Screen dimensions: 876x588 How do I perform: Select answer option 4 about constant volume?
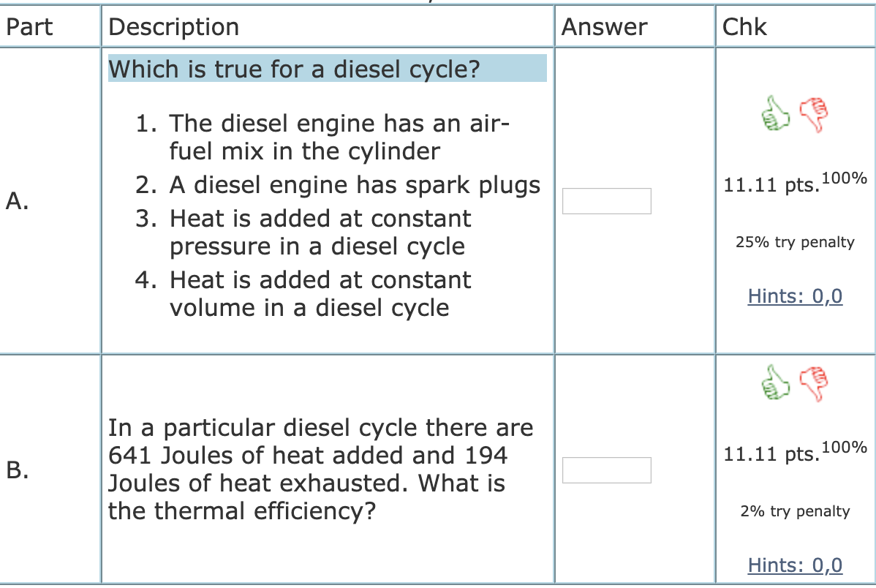(x=320, y=293)
